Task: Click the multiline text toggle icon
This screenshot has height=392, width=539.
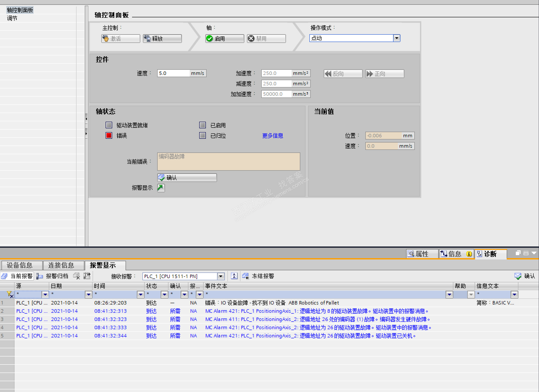Action: click(234, 276)
